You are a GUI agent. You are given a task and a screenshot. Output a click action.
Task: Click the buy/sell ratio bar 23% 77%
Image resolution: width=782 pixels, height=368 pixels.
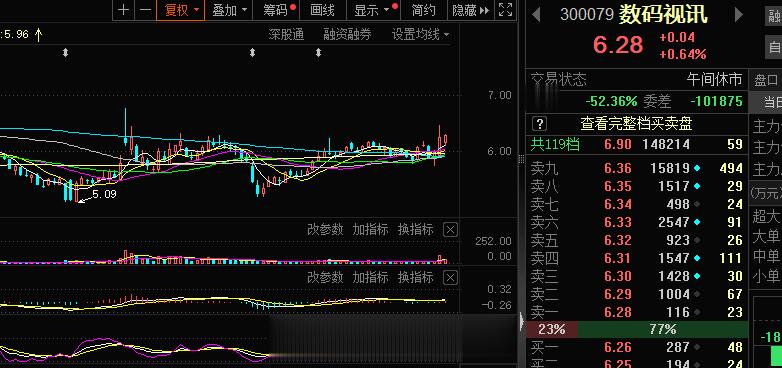pyautogui.click(x=638, y=329)
